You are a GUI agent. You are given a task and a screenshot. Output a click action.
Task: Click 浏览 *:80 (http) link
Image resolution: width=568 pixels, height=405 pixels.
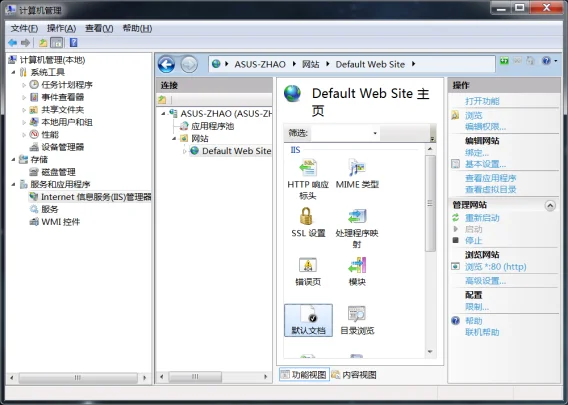coord(496,267)
